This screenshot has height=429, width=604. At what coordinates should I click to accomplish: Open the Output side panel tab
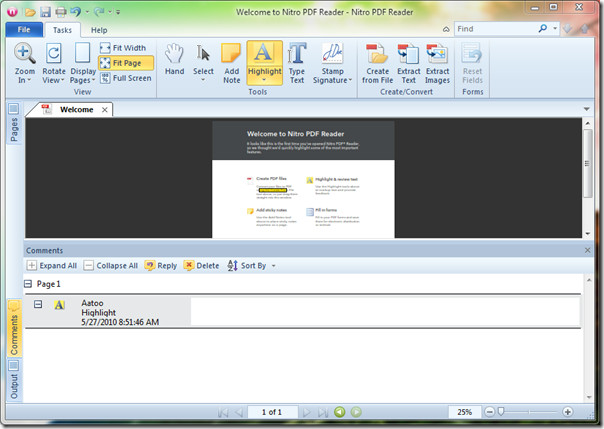tap(14, 381)
